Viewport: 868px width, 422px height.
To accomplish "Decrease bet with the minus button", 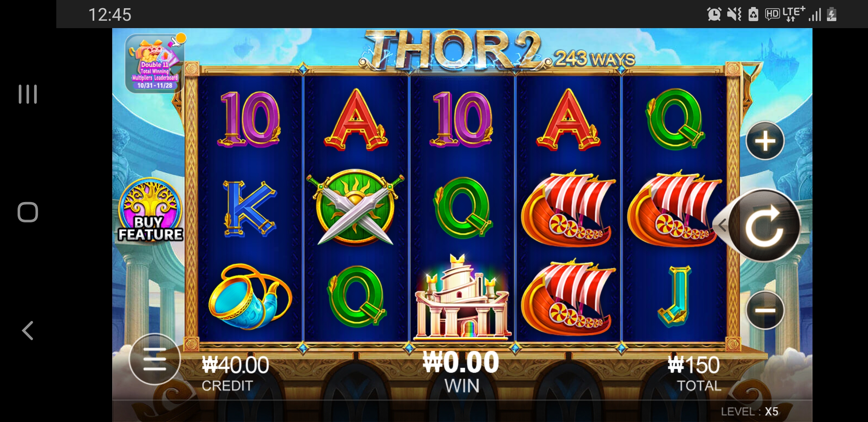I will [x=765, y=310].
